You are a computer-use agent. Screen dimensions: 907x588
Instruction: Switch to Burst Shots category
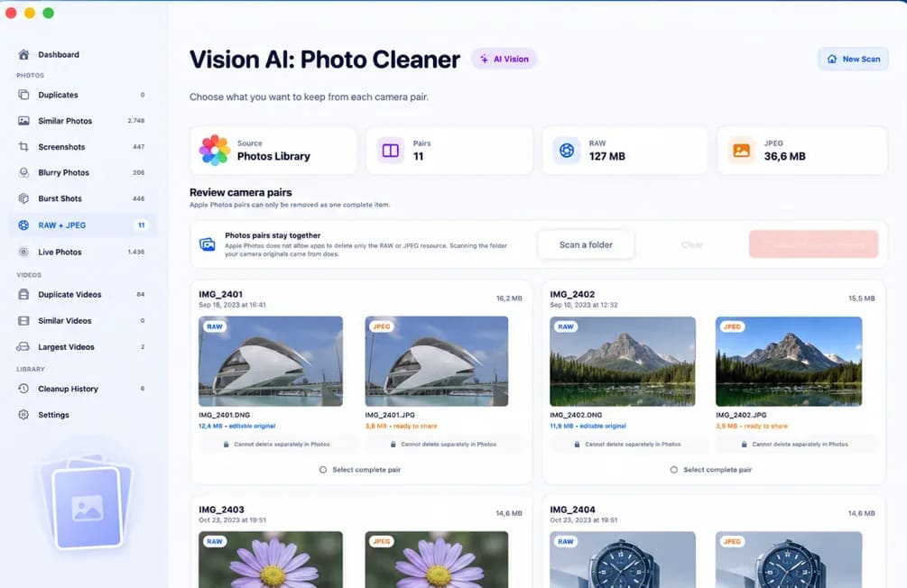click(x=81, y=198)
